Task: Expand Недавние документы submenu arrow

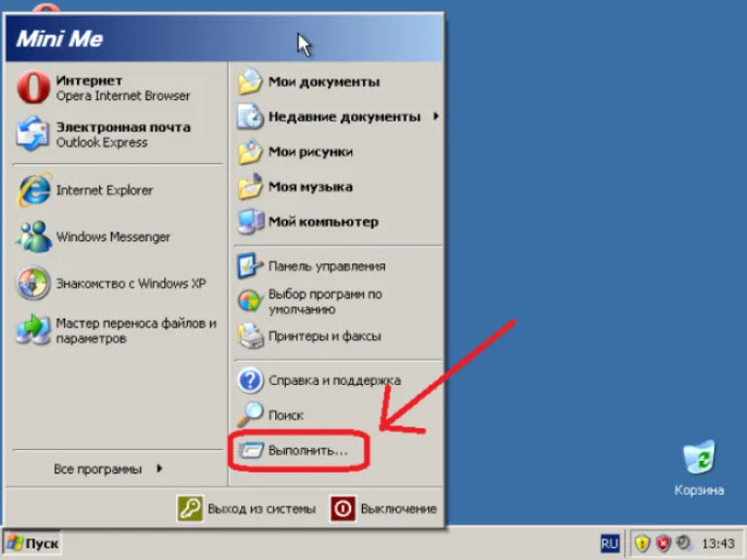Action: click(x=436, y=116)
